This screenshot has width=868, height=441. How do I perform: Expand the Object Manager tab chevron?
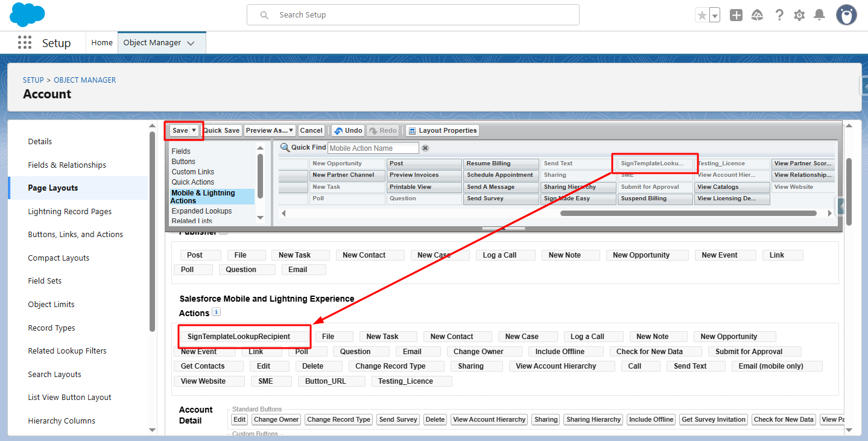[x=191, y=43]
